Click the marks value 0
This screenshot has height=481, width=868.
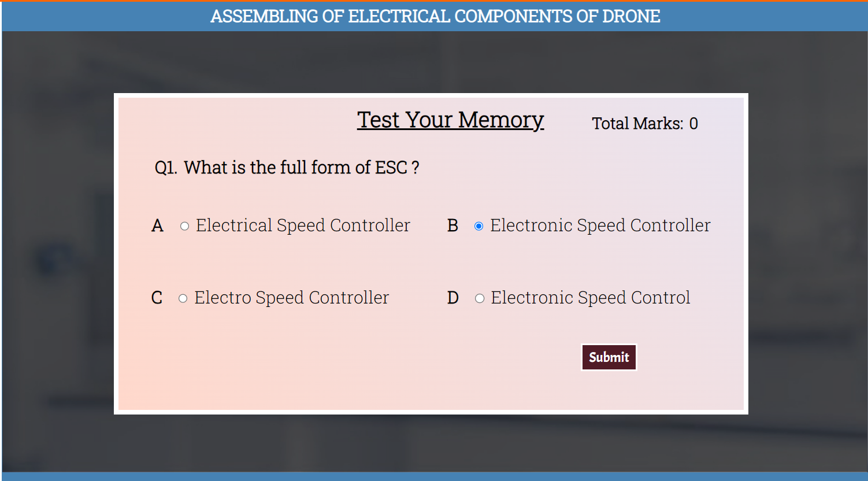pos(693,124)
